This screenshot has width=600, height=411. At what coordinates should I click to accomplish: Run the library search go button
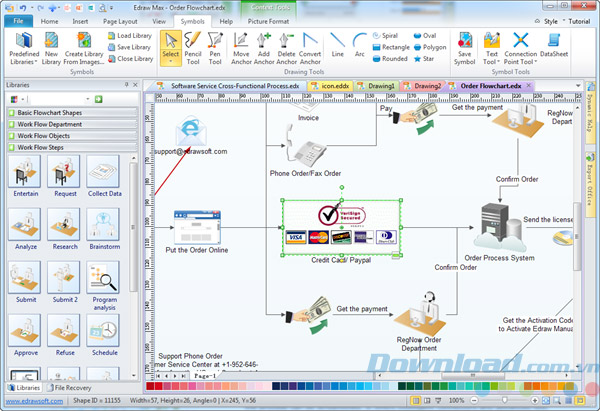pos(98,99)
